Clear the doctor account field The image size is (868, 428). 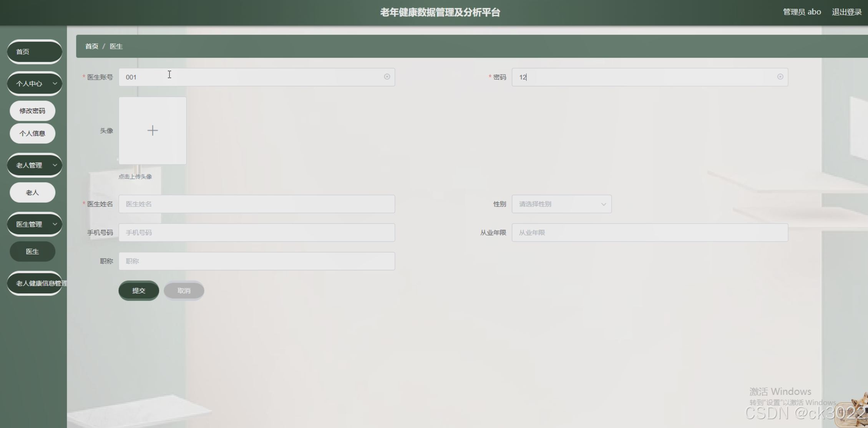coord(387,77)
